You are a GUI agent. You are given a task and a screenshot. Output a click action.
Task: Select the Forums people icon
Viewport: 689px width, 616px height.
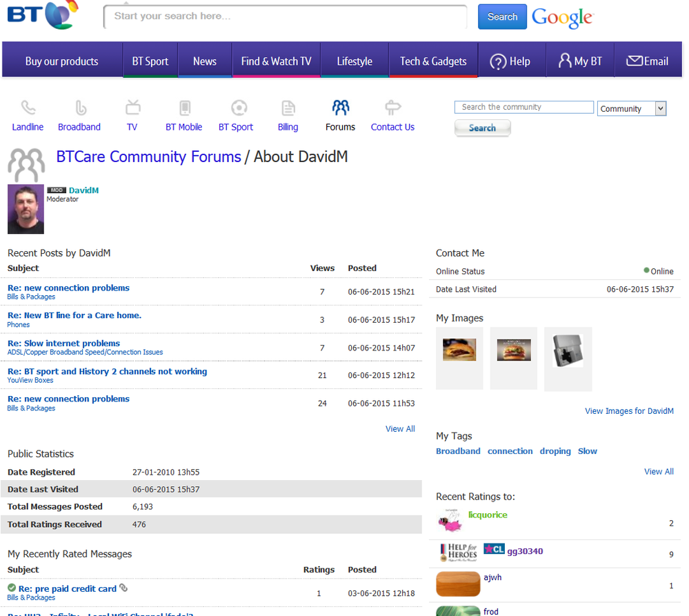pos(341,107)
